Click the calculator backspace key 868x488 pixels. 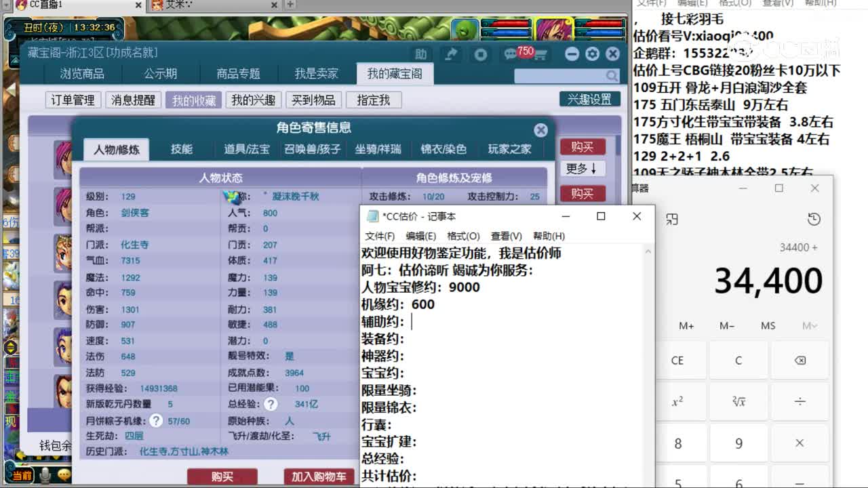coord(800,361)
